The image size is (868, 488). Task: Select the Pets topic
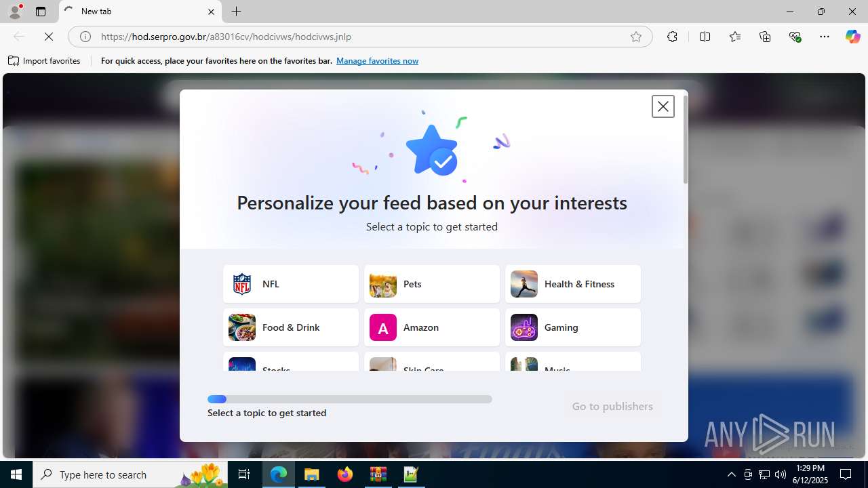coord(432,284)
